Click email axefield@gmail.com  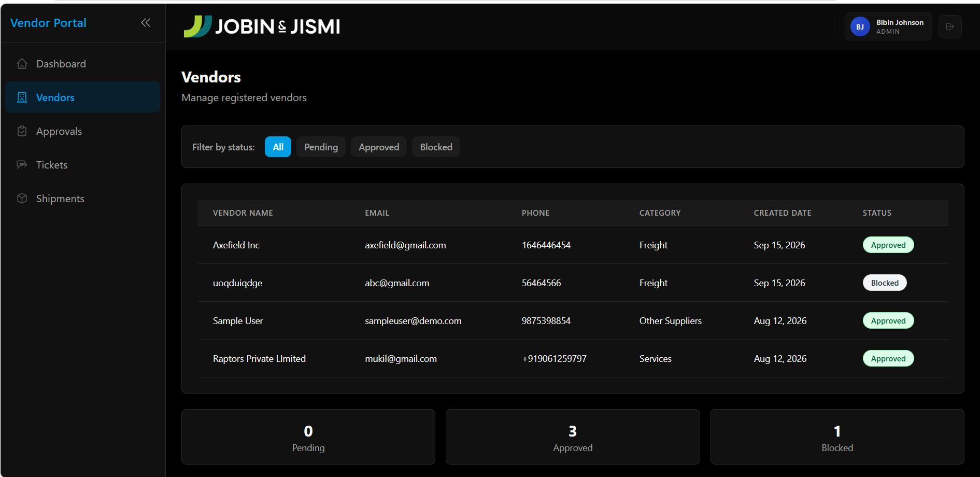click(405, 245)
